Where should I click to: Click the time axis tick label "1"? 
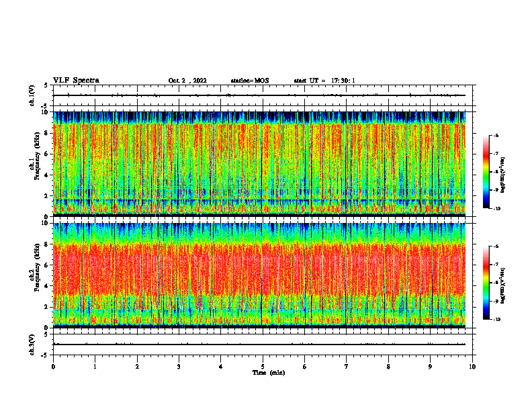(95, 367)
